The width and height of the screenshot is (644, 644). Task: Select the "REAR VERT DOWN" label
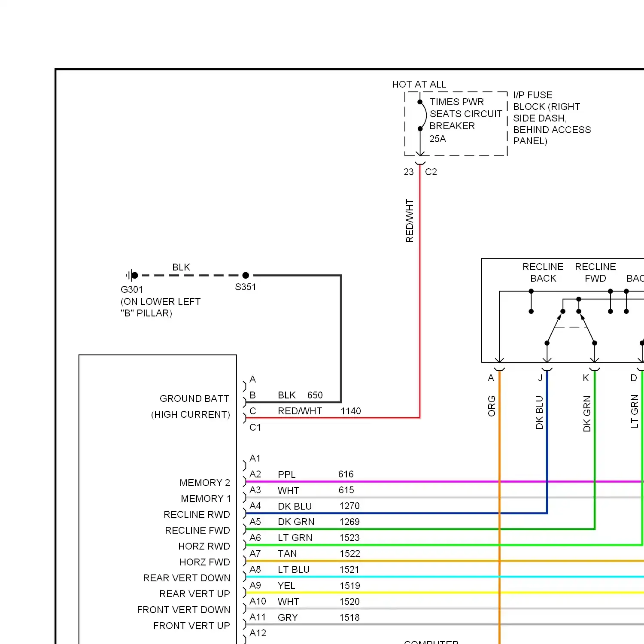pyautogui.click(x=187, y=578)
